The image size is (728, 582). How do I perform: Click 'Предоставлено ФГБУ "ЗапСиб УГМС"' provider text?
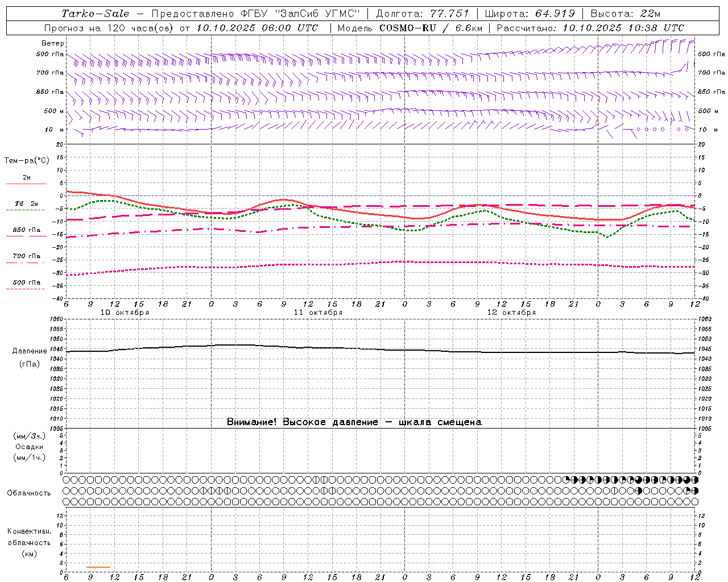(256, 14)
